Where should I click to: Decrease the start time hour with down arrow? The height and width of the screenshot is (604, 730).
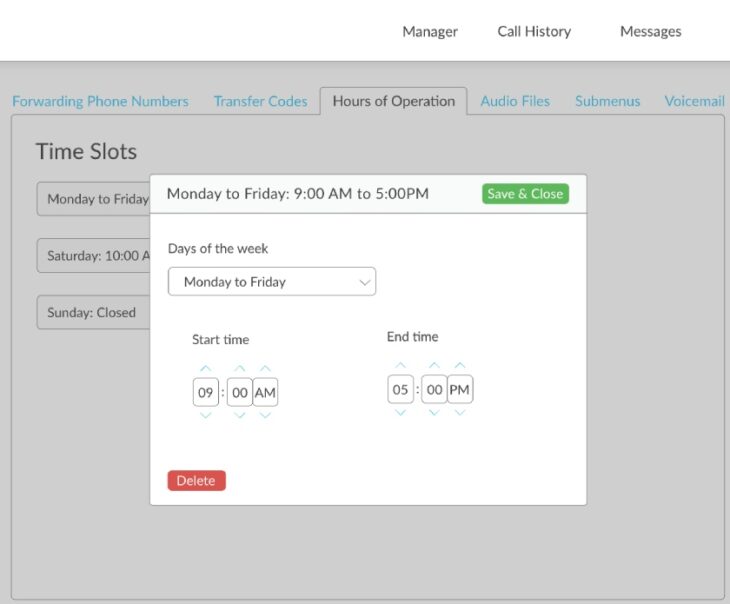tap(206, 416)
